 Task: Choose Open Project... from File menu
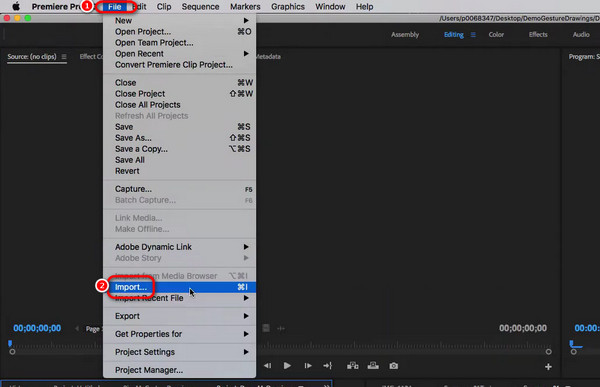[179, 31]
